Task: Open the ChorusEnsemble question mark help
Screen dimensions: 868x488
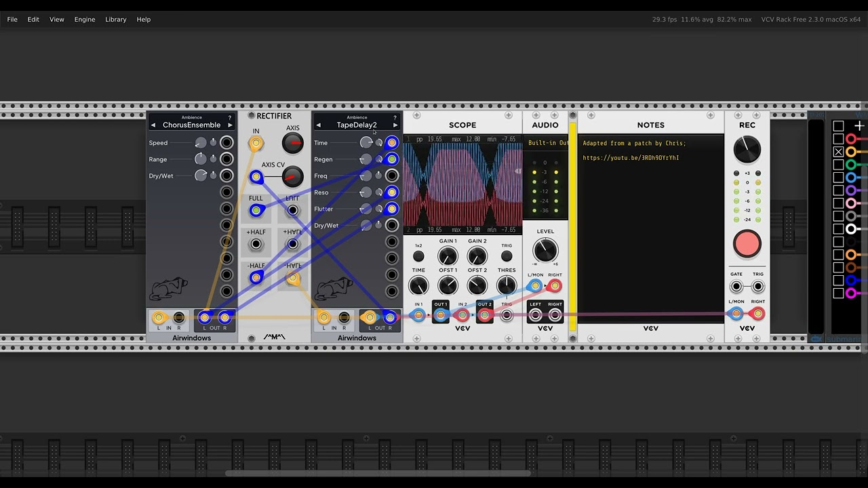Action: point(230,118)
